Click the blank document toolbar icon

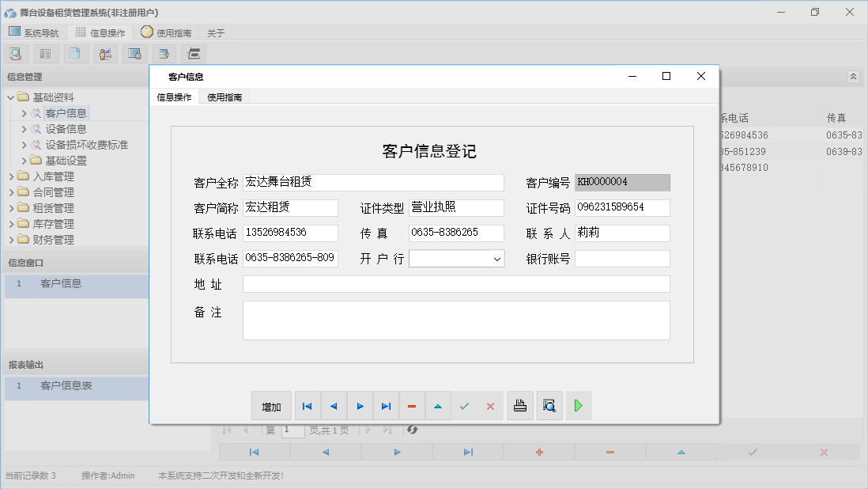click(75, 53)
